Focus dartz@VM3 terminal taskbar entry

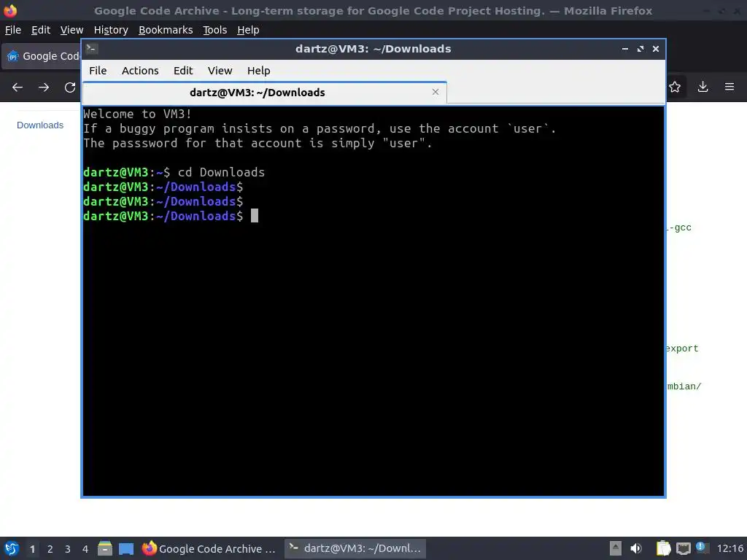pyautogui.click(x=355, y=548)
